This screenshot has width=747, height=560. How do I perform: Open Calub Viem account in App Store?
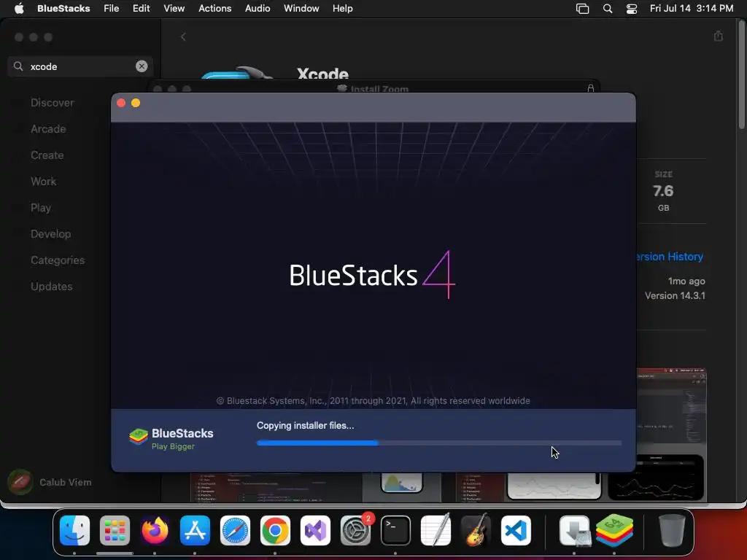50,482
